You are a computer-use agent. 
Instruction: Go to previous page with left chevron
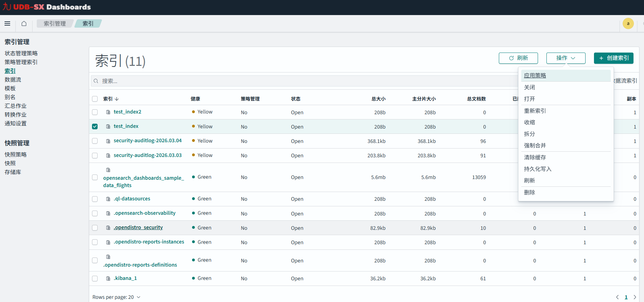(x=617, y=297)
